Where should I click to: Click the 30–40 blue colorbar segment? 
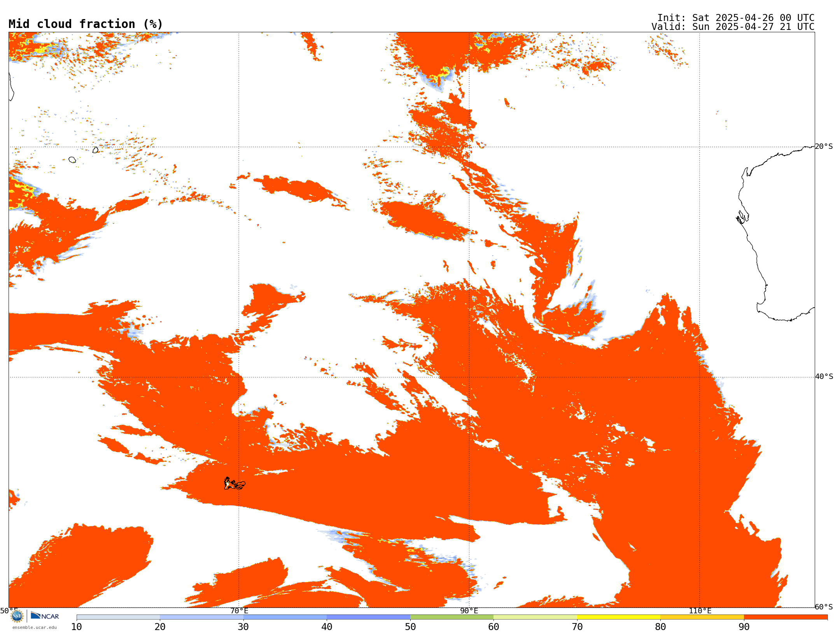[285, 617]
